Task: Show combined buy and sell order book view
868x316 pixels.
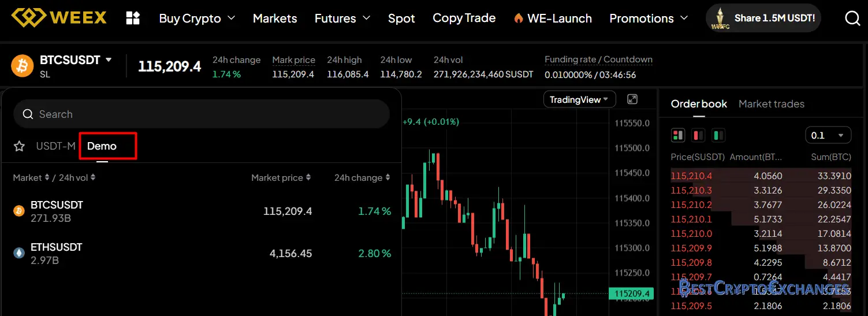Action: click(677, 135)
